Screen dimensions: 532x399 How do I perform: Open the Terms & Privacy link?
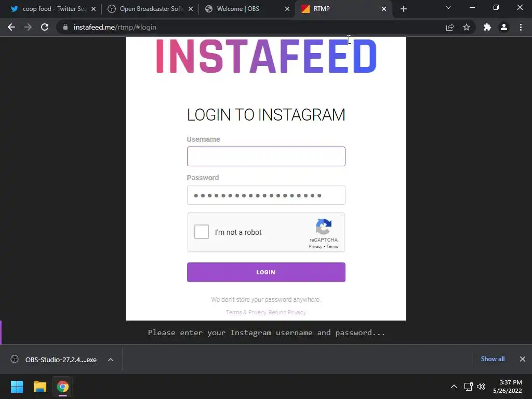(246, 312)
